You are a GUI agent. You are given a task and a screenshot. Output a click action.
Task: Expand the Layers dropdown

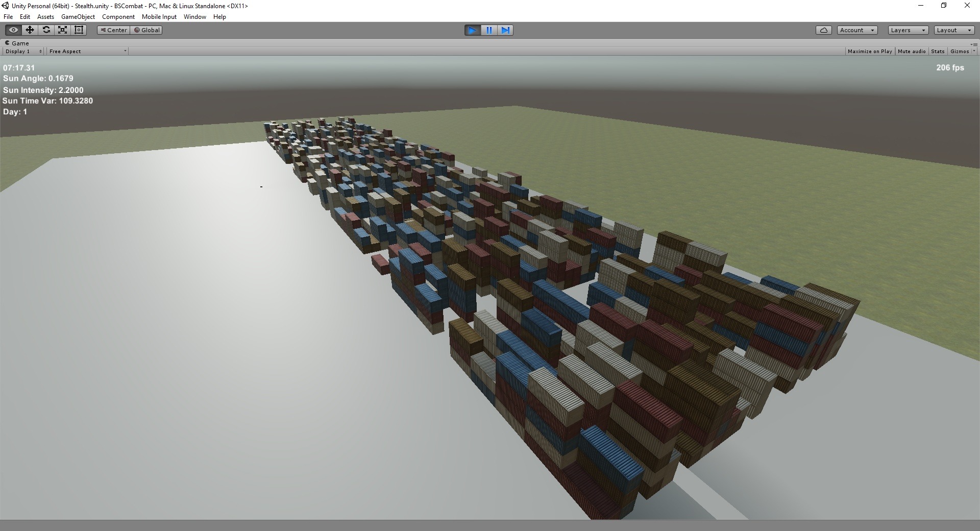pos(908,30)
